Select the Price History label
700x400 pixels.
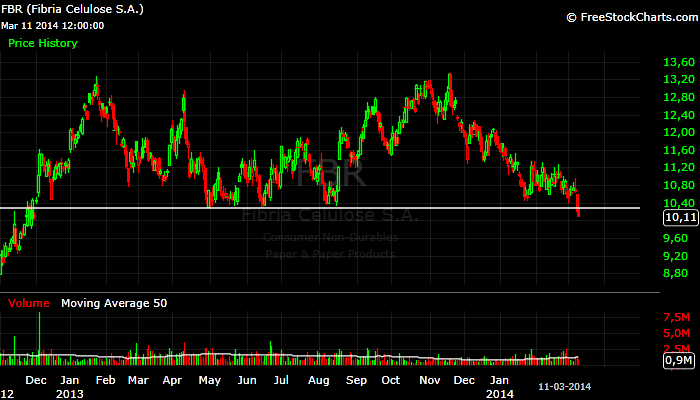tap(43, 43)
